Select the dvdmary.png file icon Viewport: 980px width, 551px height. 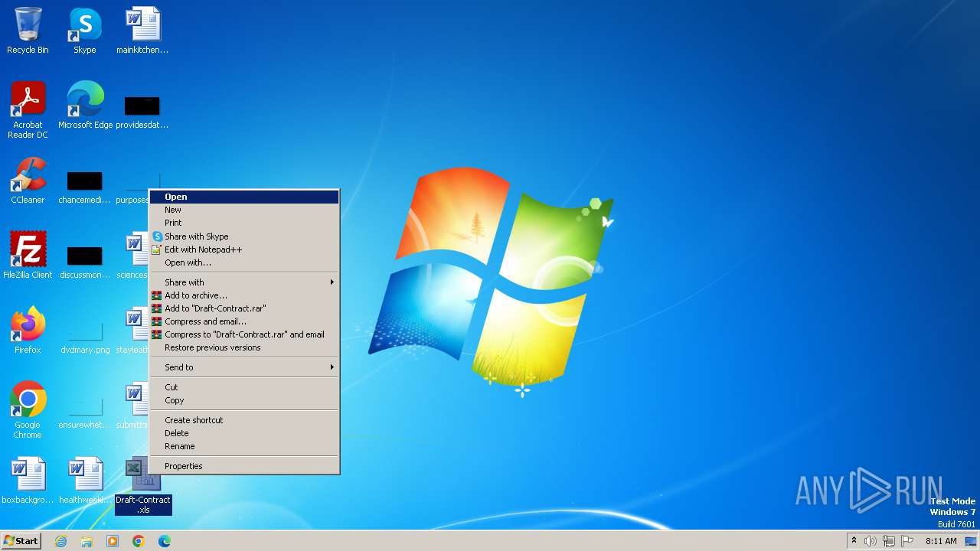click(x=84, y=330)
